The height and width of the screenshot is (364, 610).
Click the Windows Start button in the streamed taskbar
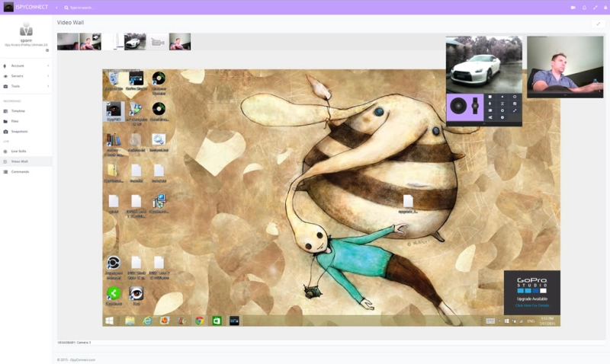pyautogui.click(x=109, y=321)
